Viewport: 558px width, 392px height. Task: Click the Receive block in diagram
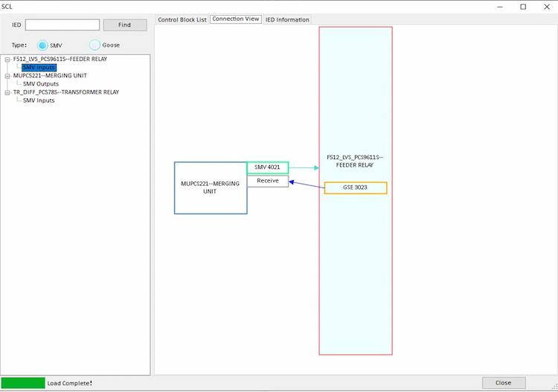pos(268,181)
